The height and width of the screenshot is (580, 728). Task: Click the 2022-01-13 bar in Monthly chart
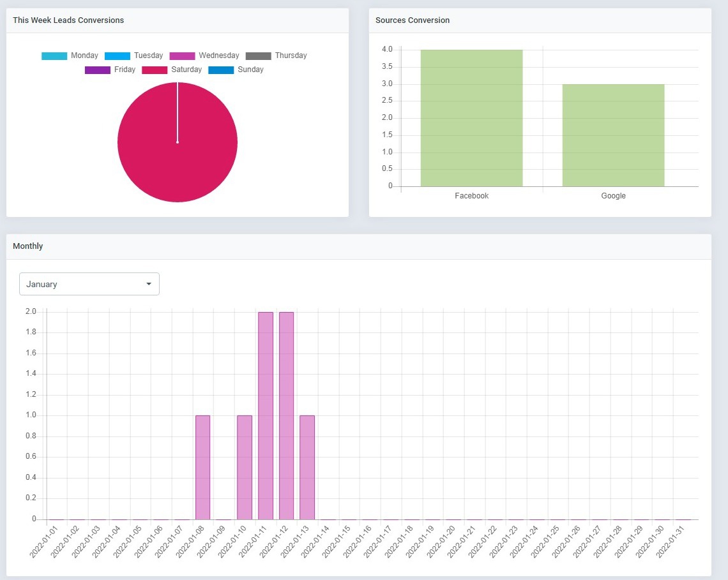(x=307, y=467)
